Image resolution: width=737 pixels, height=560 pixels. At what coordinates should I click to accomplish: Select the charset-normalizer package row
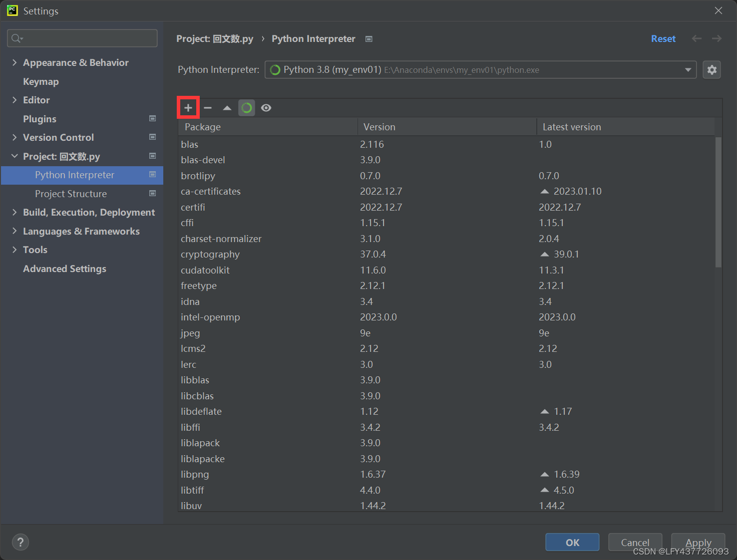click(446, 239)
